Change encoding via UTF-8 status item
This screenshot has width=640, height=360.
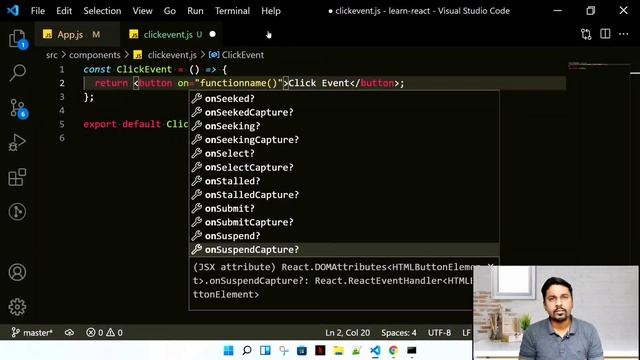click(x=439, y=333)
